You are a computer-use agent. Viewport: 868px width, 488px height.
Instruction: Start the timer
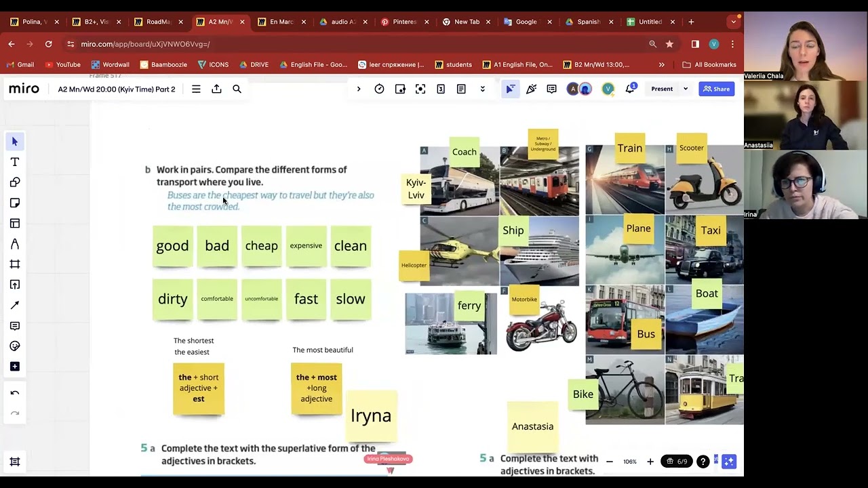click(x=379, y=89)
